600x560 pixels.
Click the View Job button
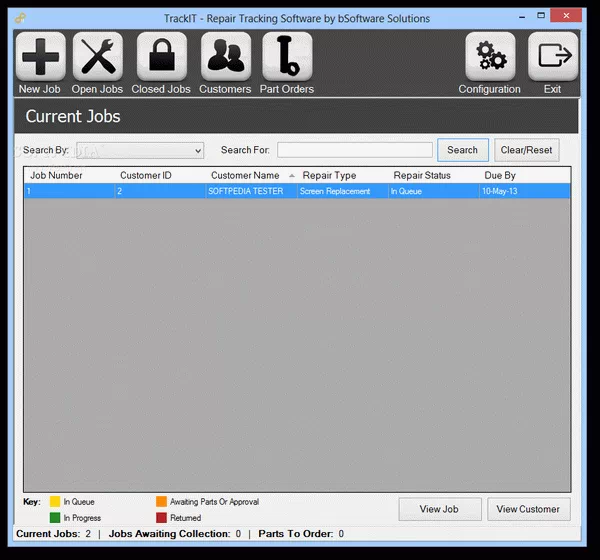point(439,509)
